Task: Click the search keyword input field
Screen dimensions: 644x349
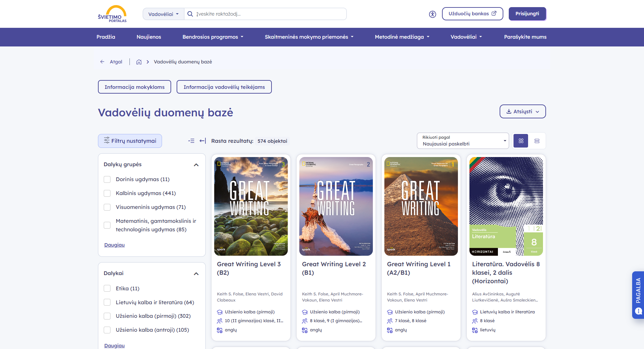Action: click(x=270, y=14)
